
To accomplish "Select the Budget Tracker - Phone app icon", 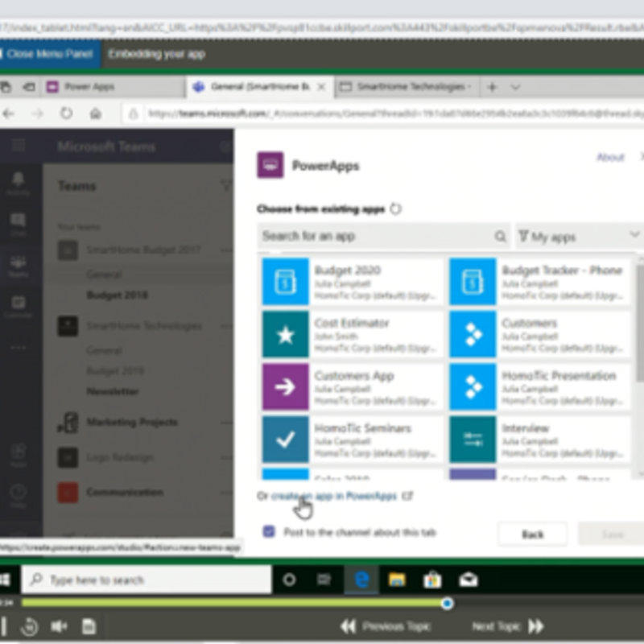I will tap(473, 281).
